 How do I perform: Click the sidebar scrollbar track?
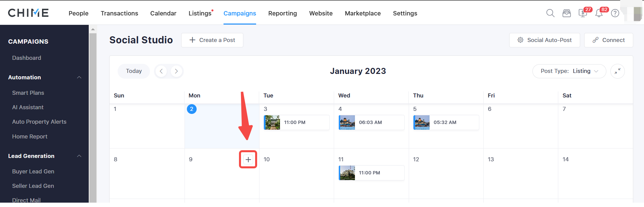click(93, 118)
